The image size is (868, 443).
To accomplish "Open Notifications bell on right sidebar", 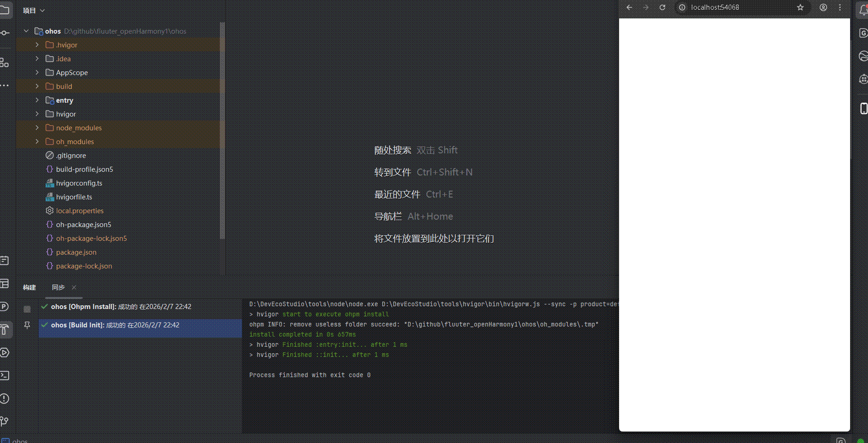I will (863, 10).
